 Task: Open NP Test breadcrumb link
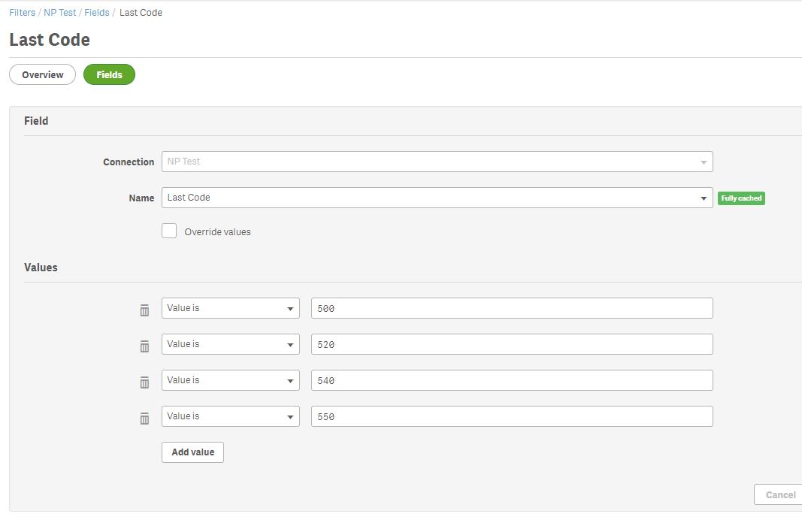(60, 13)
